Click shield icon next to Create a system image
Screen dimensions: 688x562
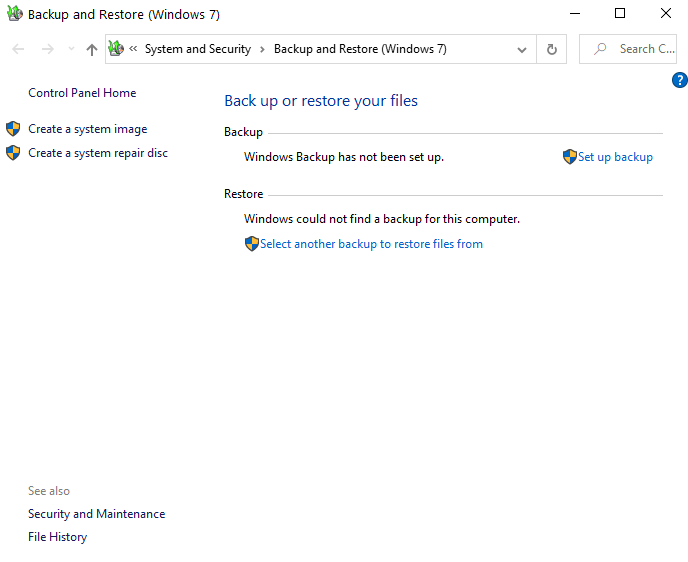tap(13, 129)
